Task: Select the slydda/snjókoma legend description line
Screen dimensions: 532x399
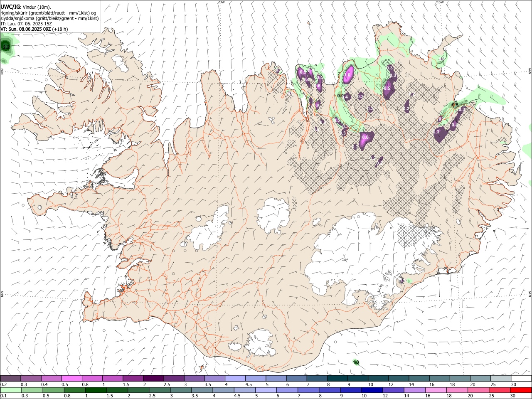Action: point(49,18)
